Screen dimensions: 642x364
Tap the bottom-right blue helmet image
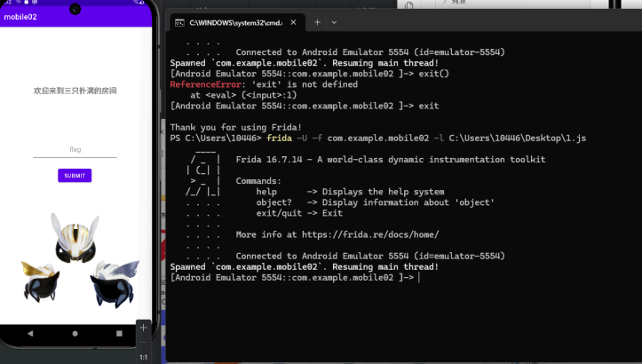pos(114,281)
